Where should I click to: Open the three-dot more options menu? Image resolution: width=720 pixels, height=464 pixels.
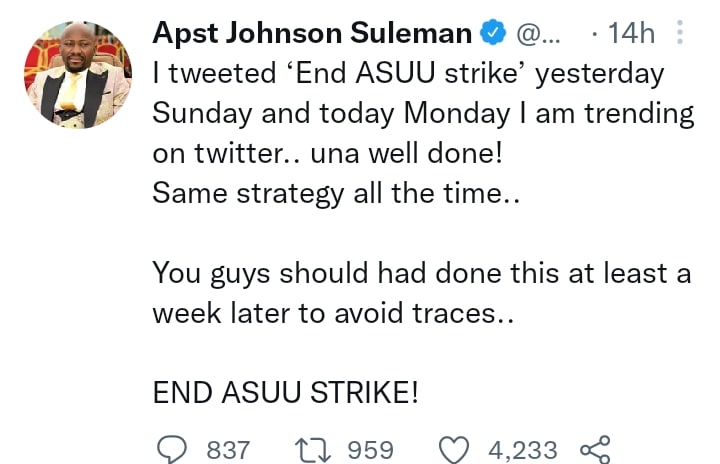680,34
